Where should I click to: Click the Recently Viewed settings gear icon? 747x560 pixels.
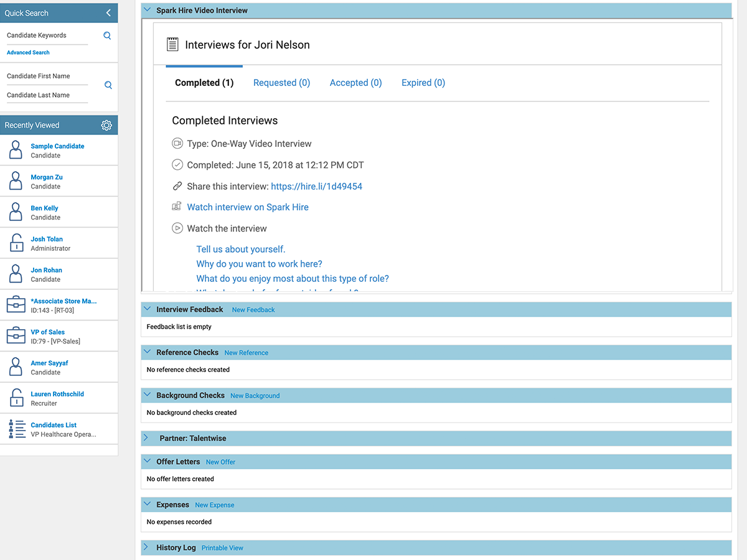click(x=106, y=125)
